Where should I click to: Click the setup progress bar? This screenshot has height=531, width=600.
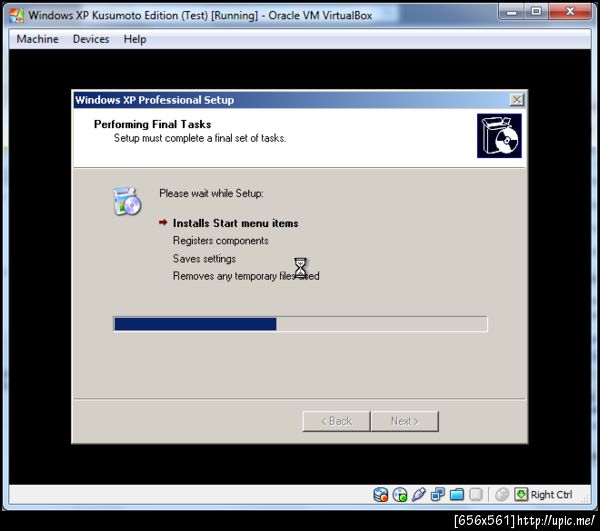click(x=300, y=324)
